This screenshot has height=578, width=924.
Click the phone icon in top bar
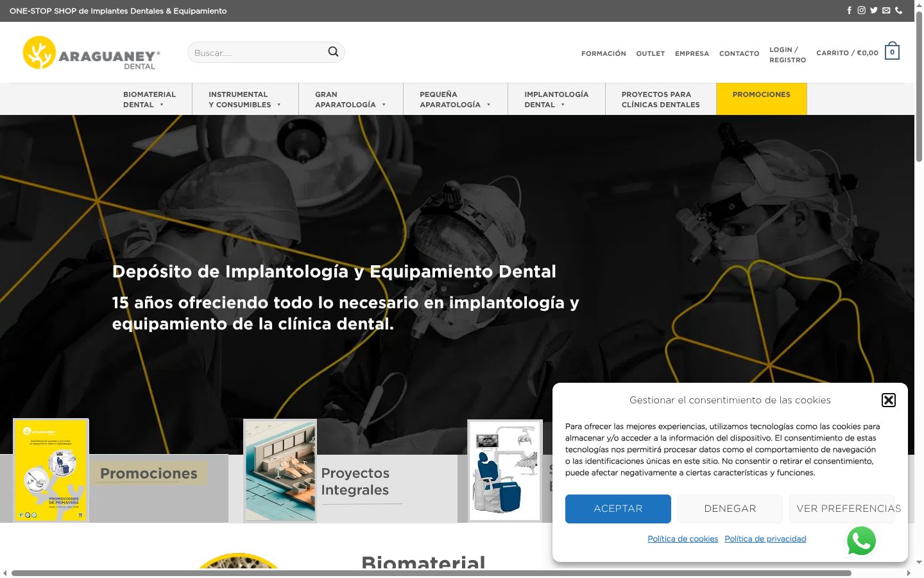click(898, 10)
